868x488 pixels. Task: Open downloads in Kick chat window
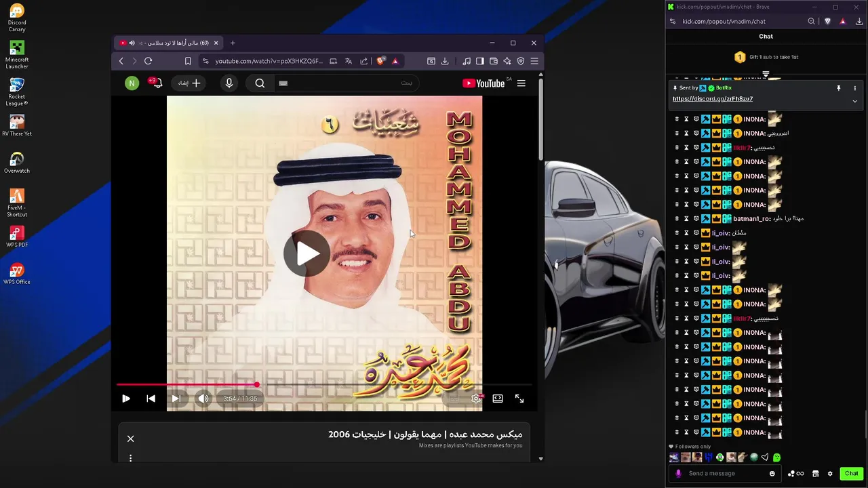(859, 21)
